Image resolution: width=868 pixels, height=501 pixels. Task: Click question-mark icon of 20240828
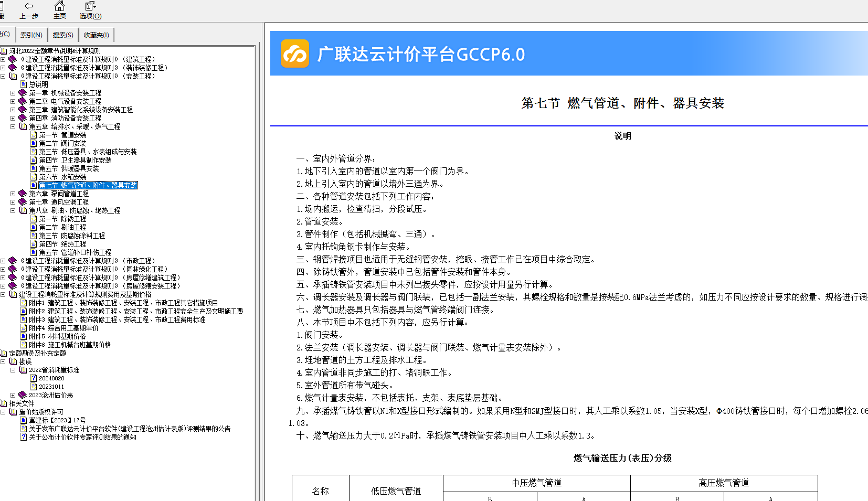34,378
